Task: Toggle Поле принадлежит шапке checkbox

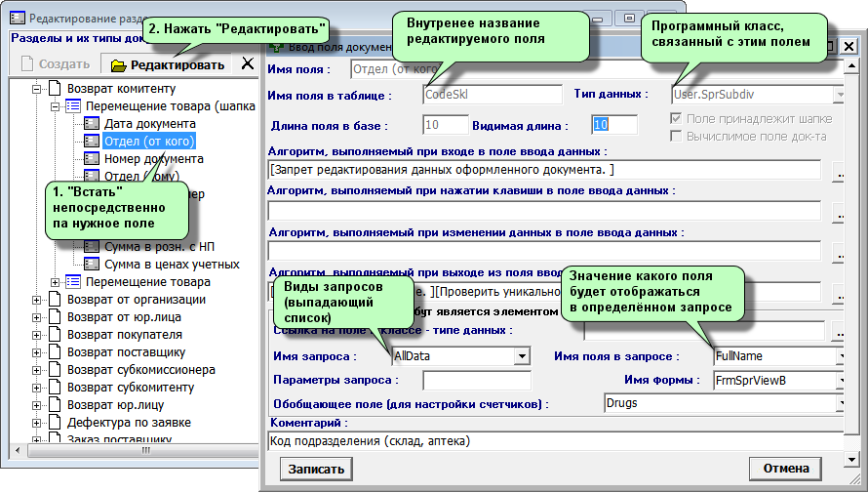Action: point(675,118)
